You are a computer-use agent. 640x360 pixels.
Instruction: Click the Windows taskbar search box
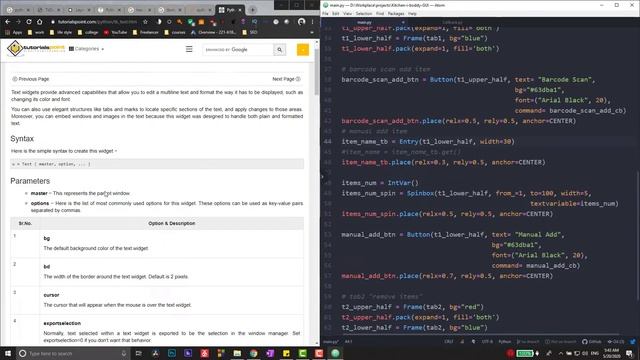point(72,353)
